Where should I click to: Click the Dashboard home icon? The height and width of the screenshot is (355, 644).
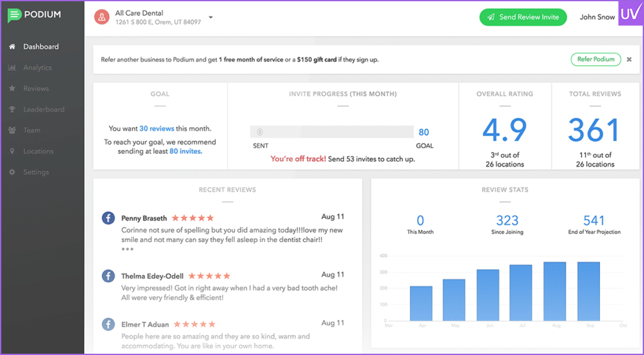click(13, 46)
